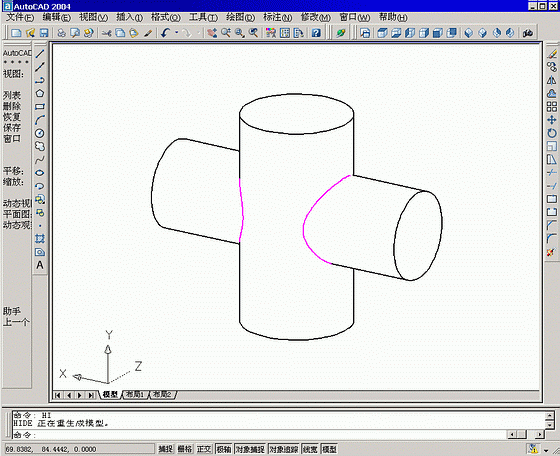Click the 保存 entry in side menu
560x456 pixels.
(x=12, y=127)
